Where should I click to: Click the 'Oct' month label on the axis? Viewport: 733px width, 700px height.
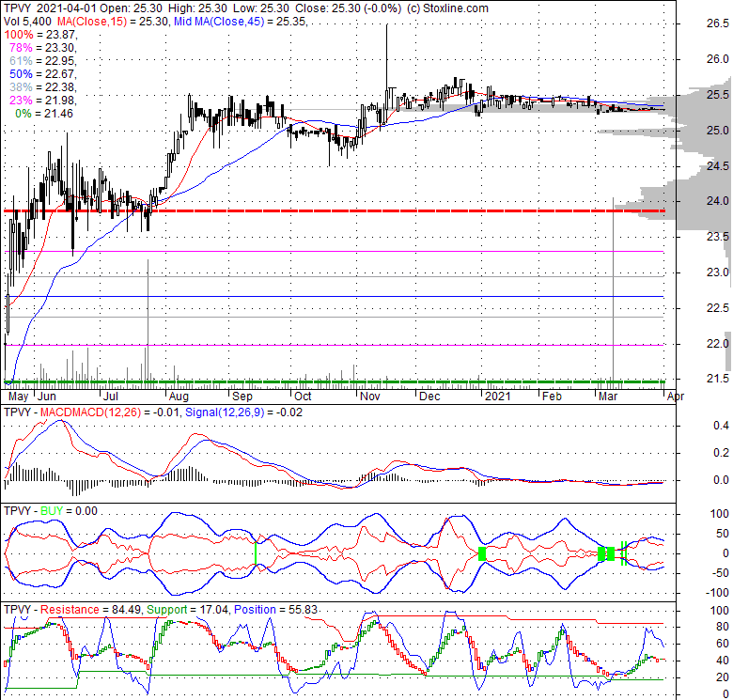point(303,397)
